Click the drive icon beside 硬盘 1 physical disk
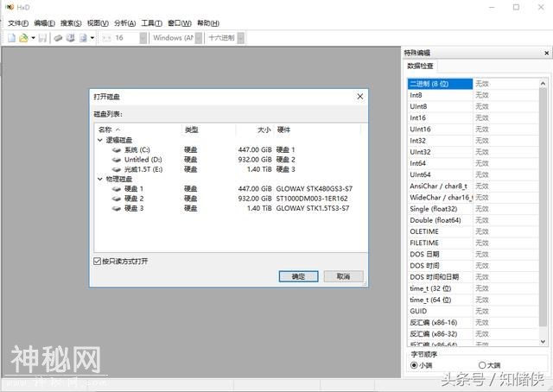 point(117,189)
